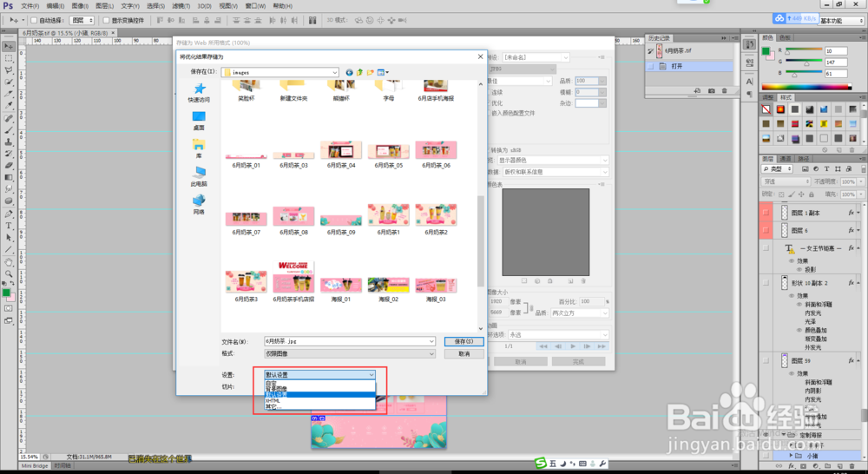Switch to the 色板 swatches tab
This screenshot has height=474, width=868.
tap(786, 37)
